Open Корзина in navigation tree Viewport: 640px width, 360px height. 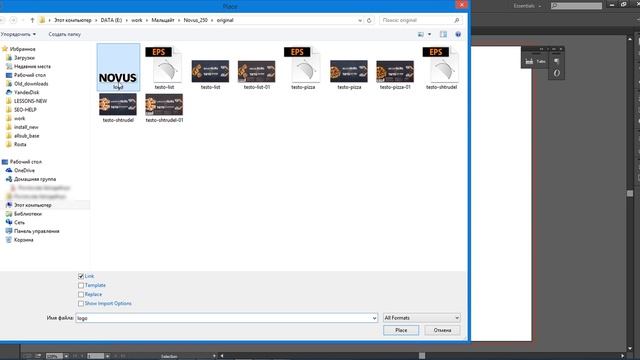click(23, 240)
